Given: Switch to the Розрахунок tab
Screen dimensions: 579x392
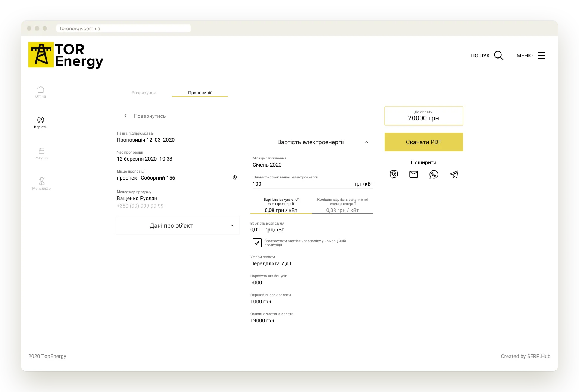Looking at the screenshot, I should coord(144,93).
